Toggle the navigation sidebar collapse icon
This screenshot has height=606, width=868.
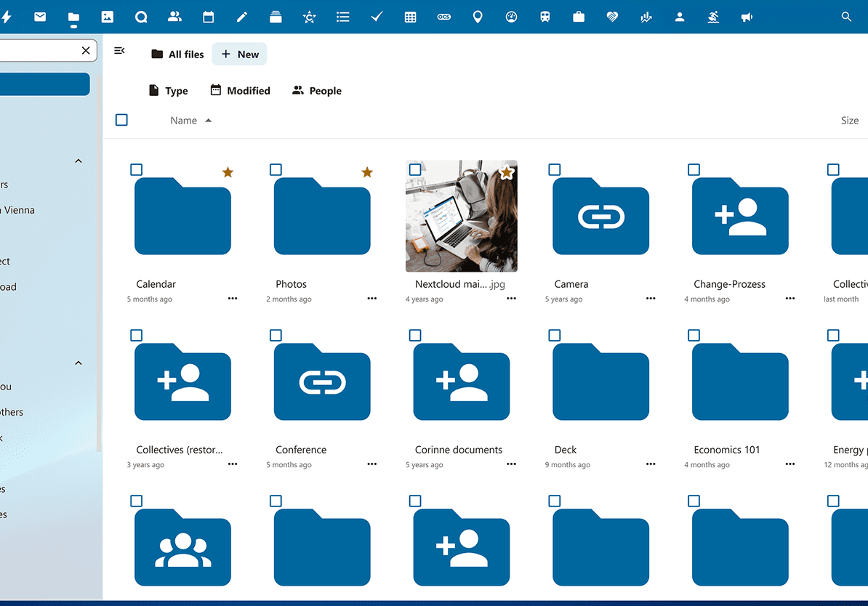(x=119, y=51)
